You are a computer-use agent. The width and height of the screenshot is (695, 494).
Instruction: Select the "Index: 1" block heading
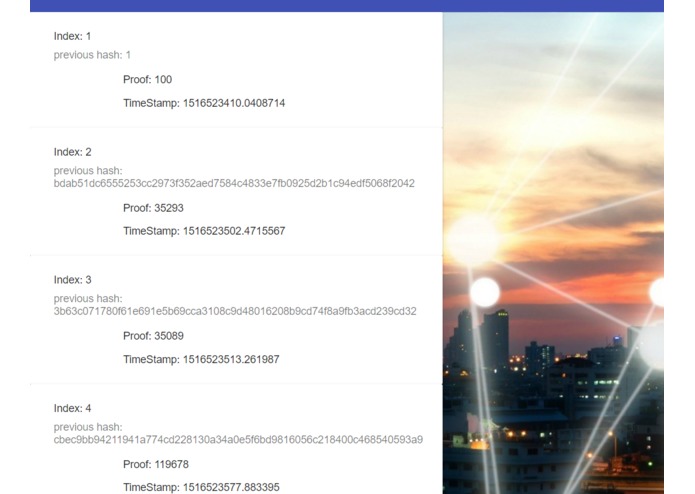point(72,36)
